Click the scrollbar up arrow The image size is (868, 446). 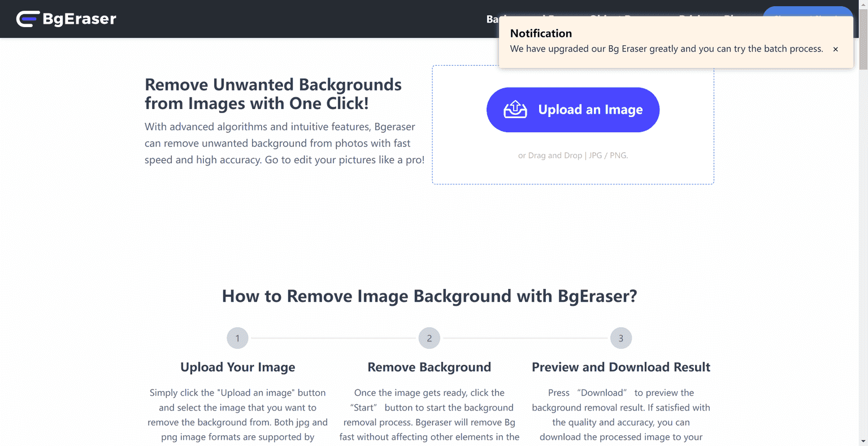pos(863,5)
